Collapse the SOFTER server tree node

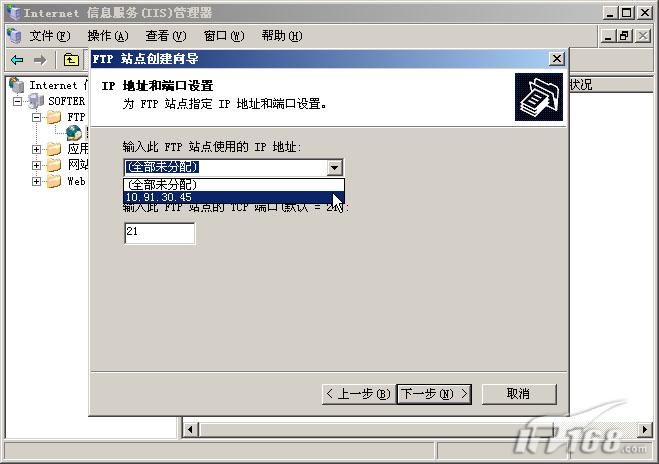click(x=17, y=101)
